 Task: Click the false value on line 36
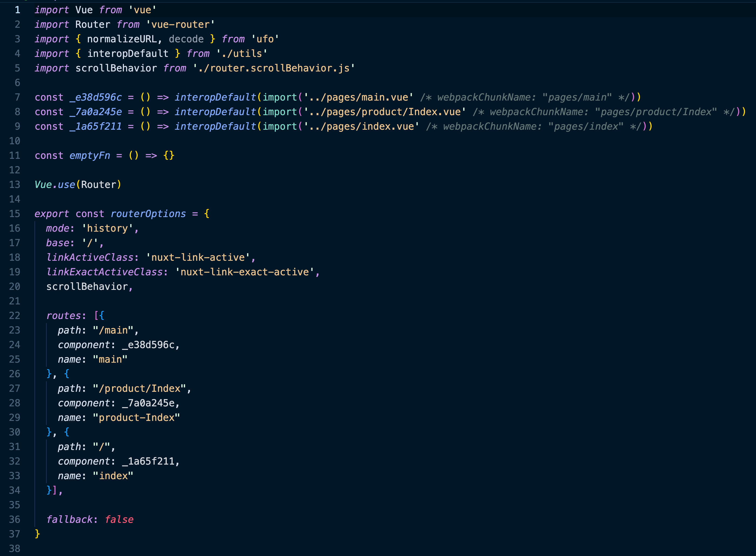pos(119,520)
